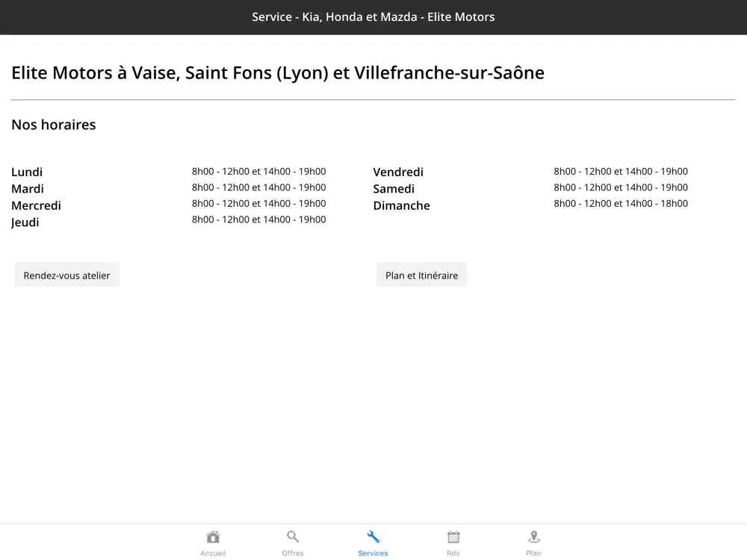
Task: Select the opening hours next to Jeudi
Action: tap(258, 220)
